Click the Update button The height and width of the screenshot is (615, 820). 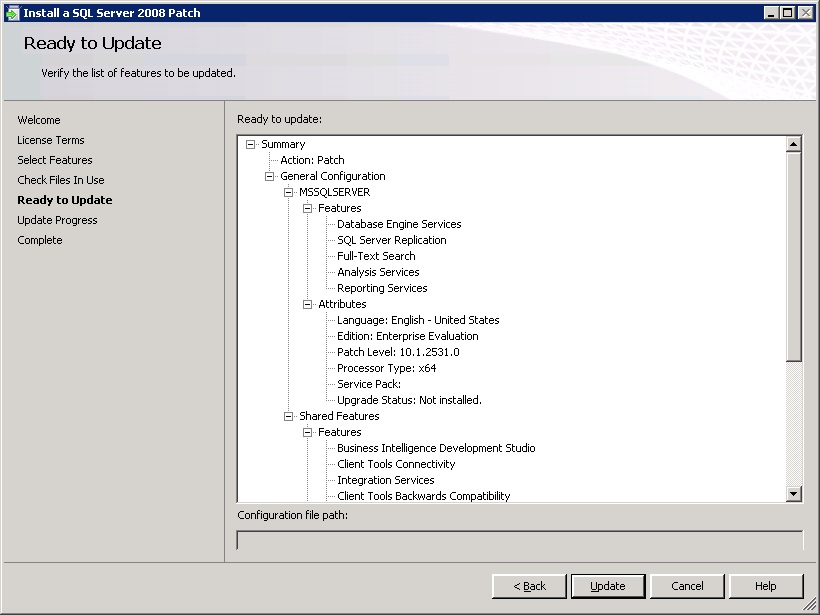608,586
